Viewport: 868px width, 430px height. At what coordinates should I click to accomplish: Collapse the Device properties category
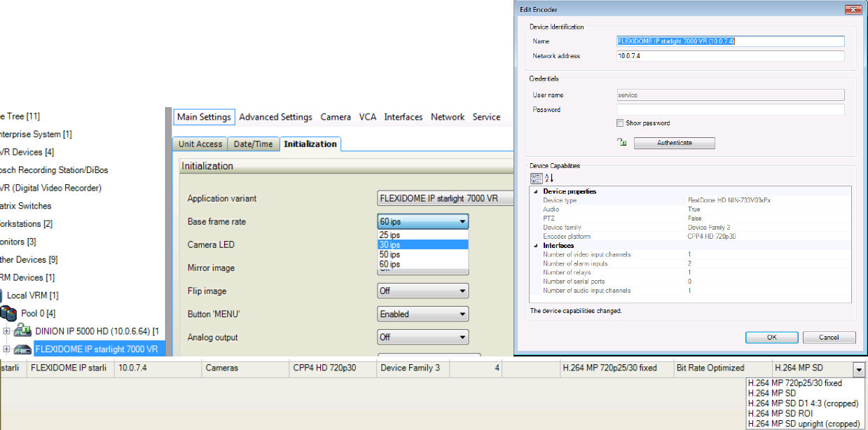536,191
